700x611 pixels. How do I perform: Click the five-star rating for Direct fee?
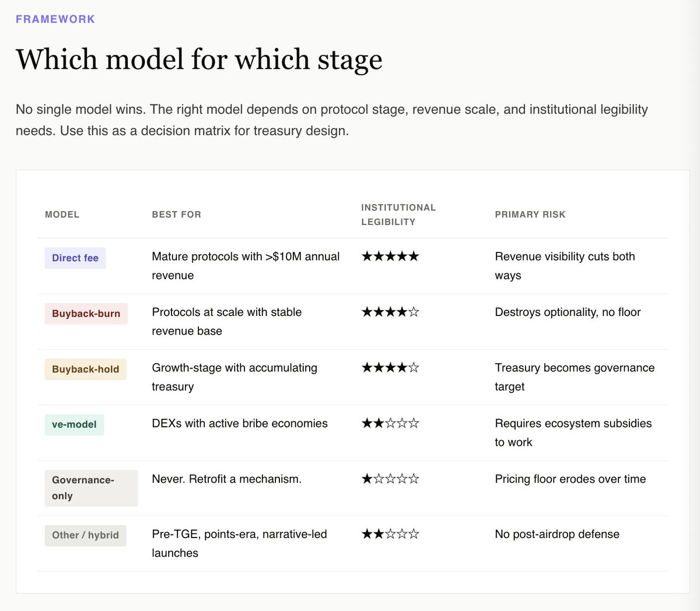[390, 257]
